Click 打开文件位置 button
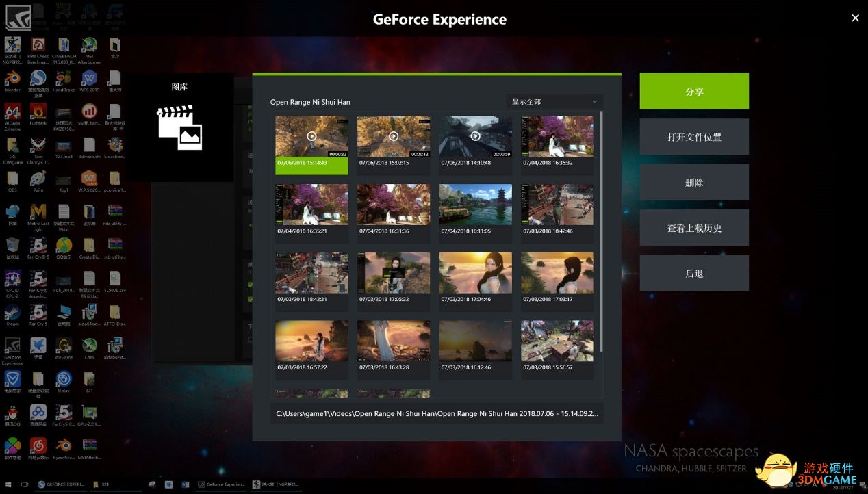This screenshot has height=494, width=868. (694, 137)
